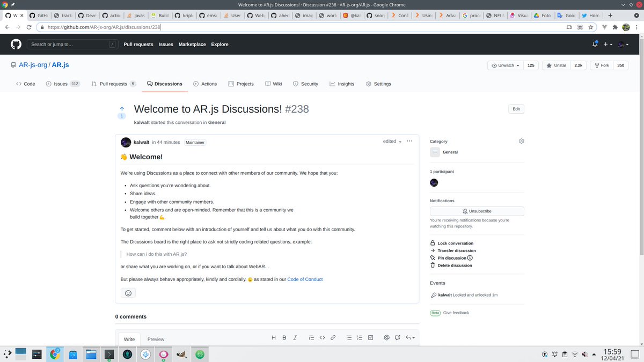Click the Edit title button
644x362 pixels.
516,109
